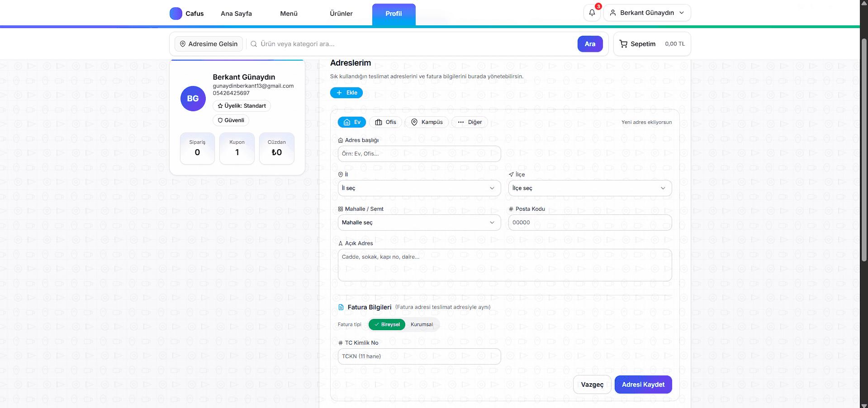Choose the Diğer address type
The image size is (868, 408).
pos(470,122)
